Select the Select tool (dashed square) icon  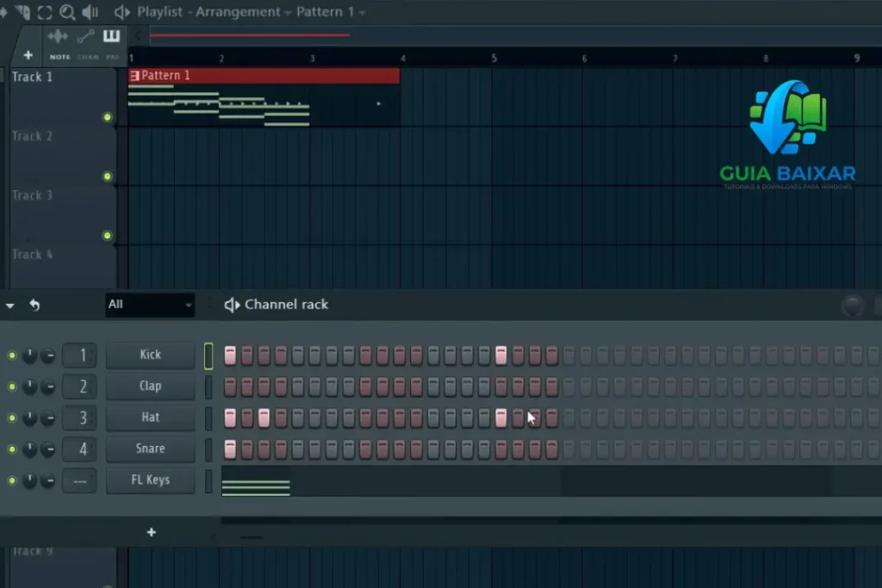45,12
